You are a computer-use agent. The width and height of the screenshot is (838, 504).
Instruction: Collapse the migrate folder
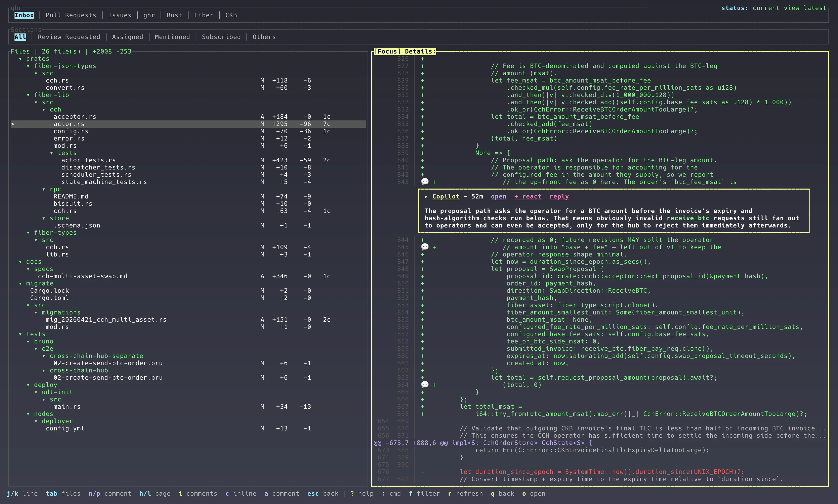20,283
